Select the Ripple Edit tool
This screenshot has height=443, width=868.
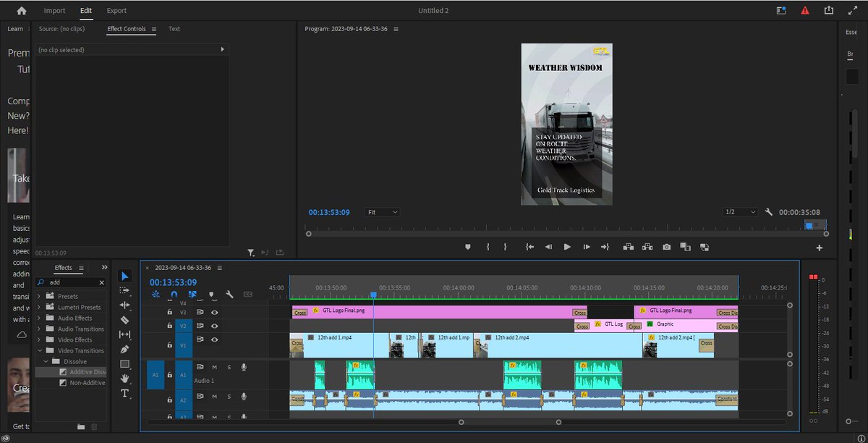124,305
